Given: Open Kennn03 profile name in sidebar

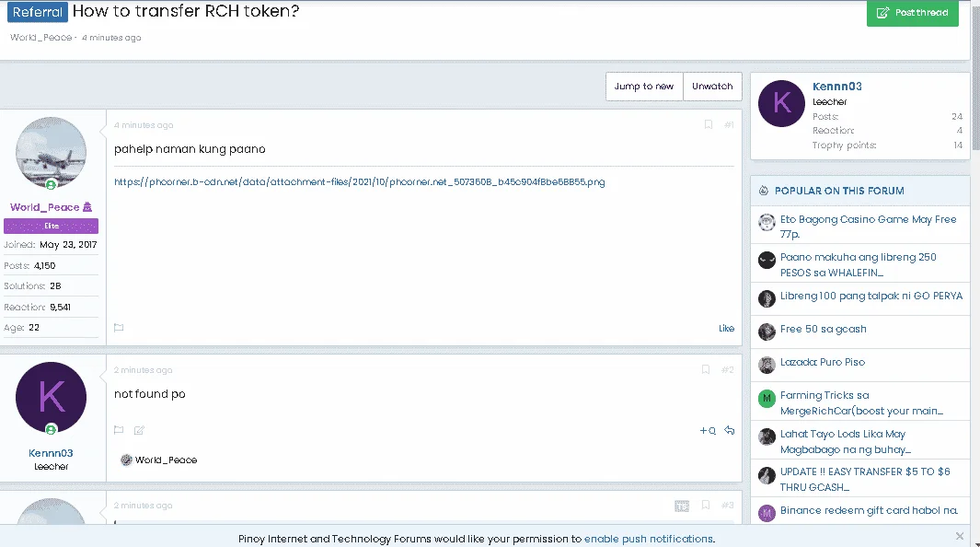Looking at the screenshot, I should click(836, 87).
